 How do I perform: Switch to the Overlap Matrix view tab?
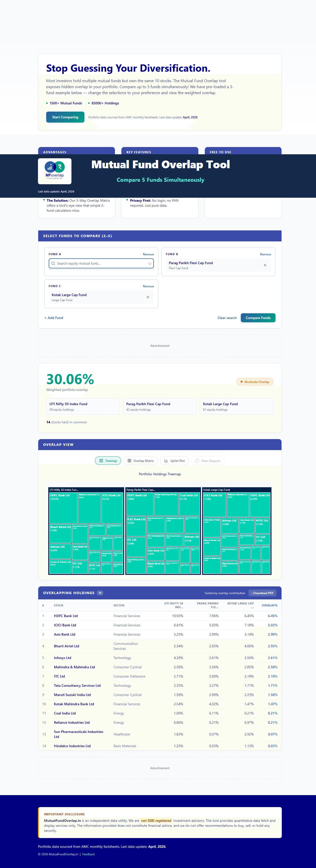coord(141,461)
